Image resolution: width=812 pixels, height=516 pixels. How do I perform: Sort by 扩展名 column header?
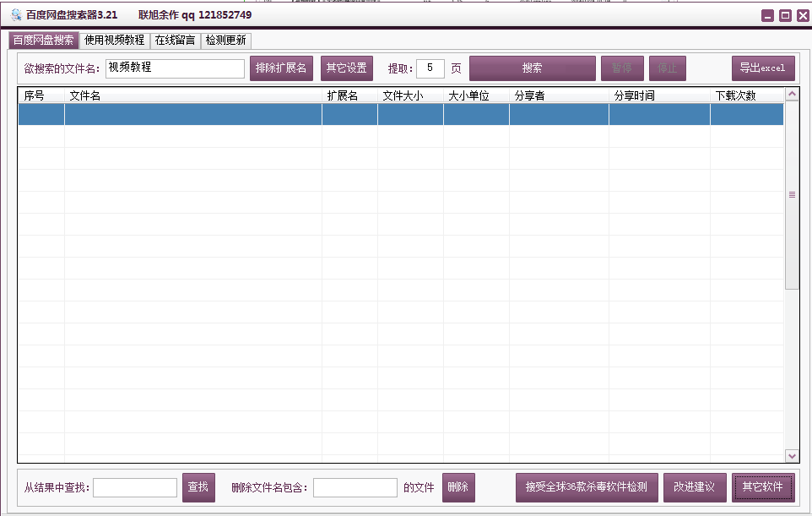coord(349,95)
